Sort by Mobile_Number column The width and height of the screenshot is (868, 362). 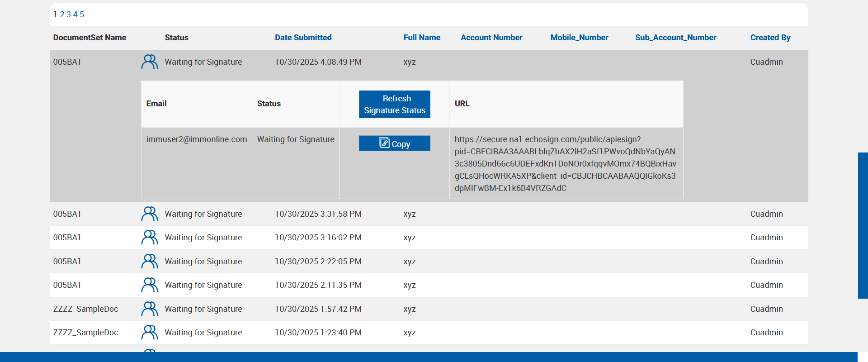point(579,38)
